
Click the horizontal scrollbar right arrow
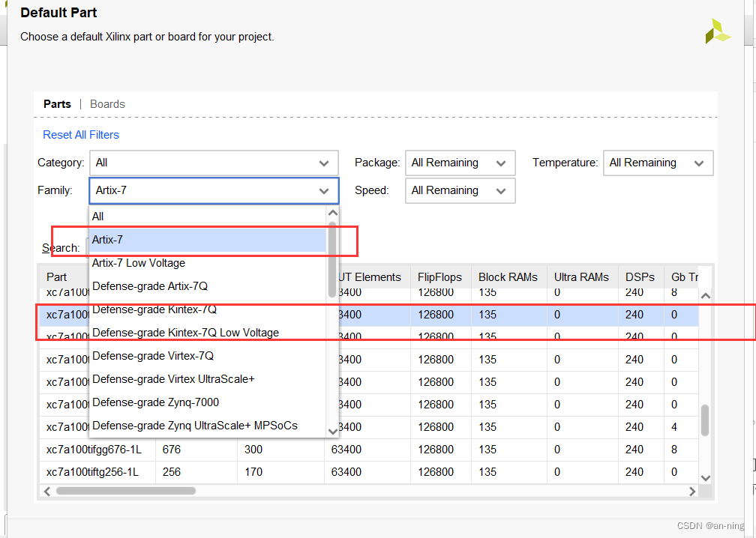pos(692,492)
